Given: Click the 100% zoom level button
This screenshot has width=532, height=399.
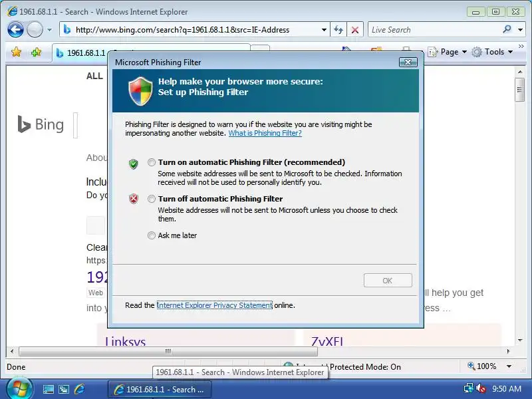Looking at the screenshot, I should coord(481,366).
